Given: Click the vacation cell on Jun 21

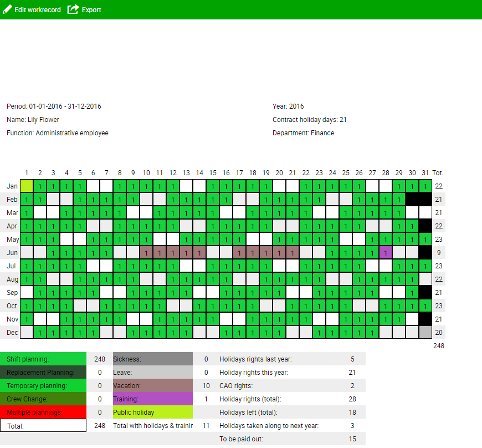Looking at the screenshot, I should [x=293, y=253].
